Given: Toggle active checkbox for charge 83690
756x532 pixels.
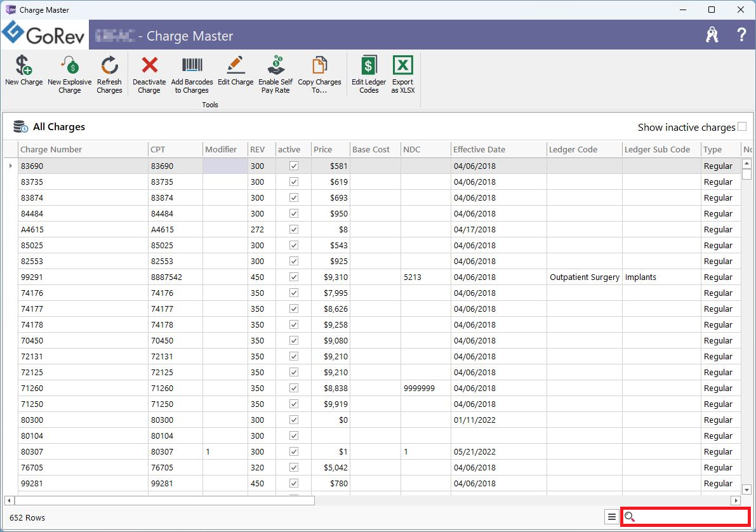Looking at the screenshot, I should coord(294,166).
